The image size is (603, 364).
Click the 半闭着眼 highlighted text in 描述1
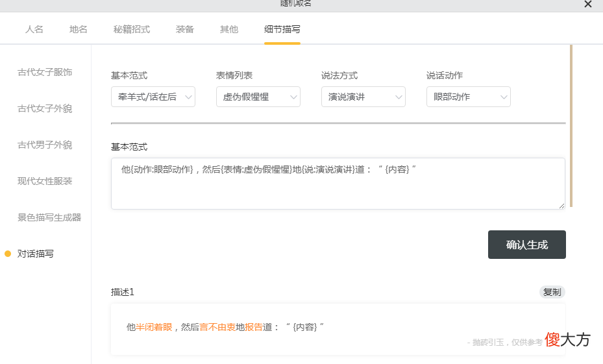coord(154,327)
